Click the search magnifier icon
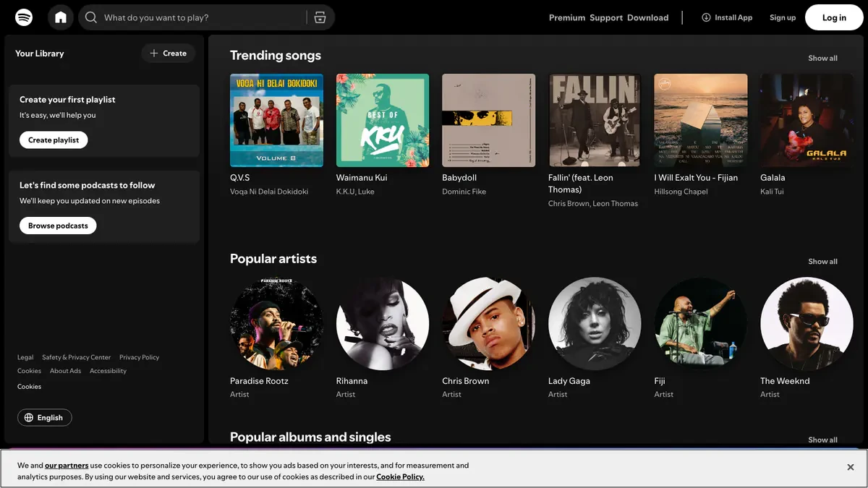This screenshot has height=488, width=868. (91, 17)
